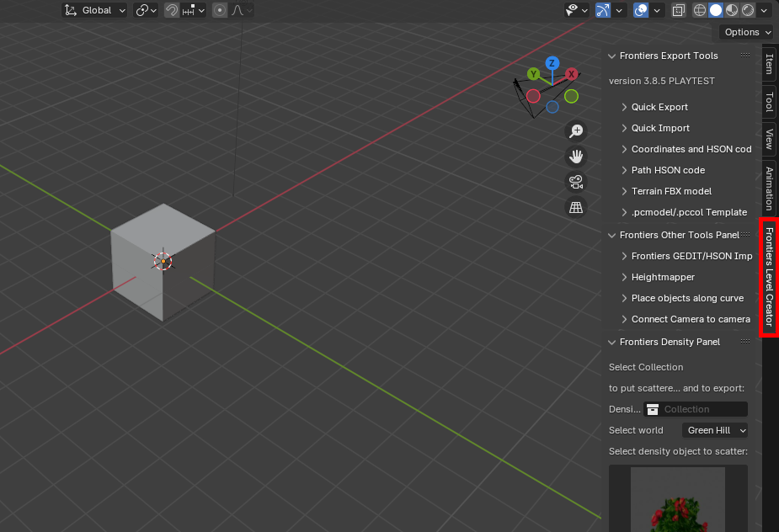Toggle snapping magnet icon
Viewport: 779px width, 532px height.
point(172,10)
